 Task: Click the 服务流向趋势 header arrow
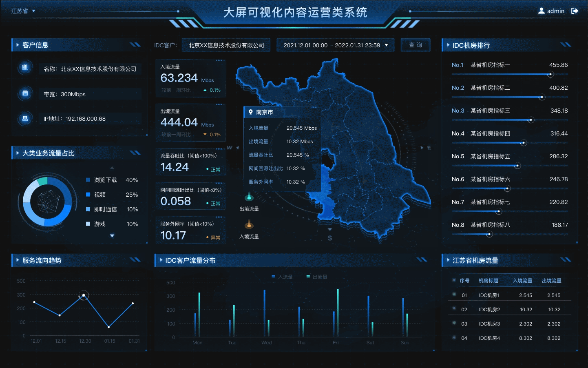pyautogui.click(x=18, y=260)
